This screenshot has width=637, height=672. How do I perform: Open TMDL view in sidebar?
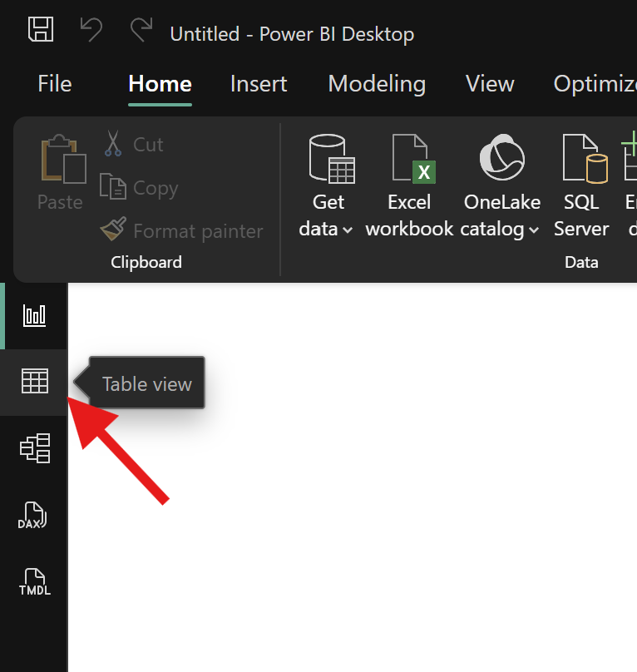(34, 581)
